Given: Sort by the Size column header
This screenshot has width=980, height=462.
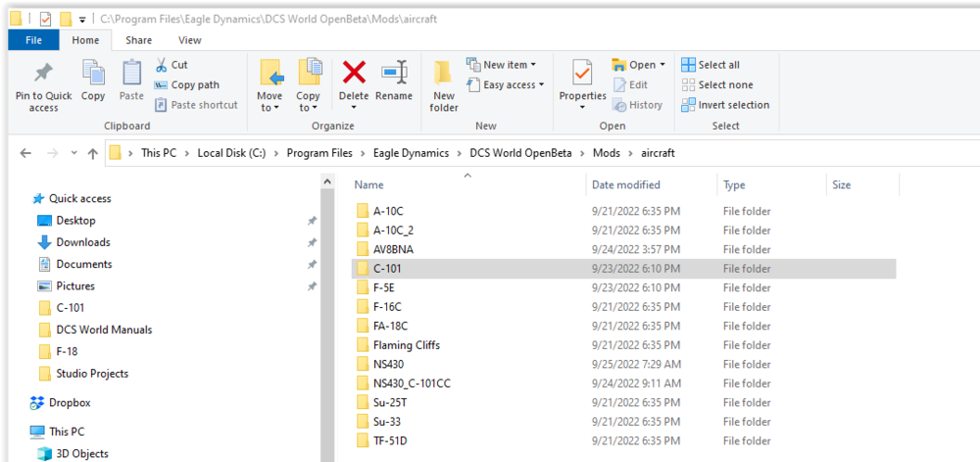Looking at the screenshot, I should pos(841,185).
